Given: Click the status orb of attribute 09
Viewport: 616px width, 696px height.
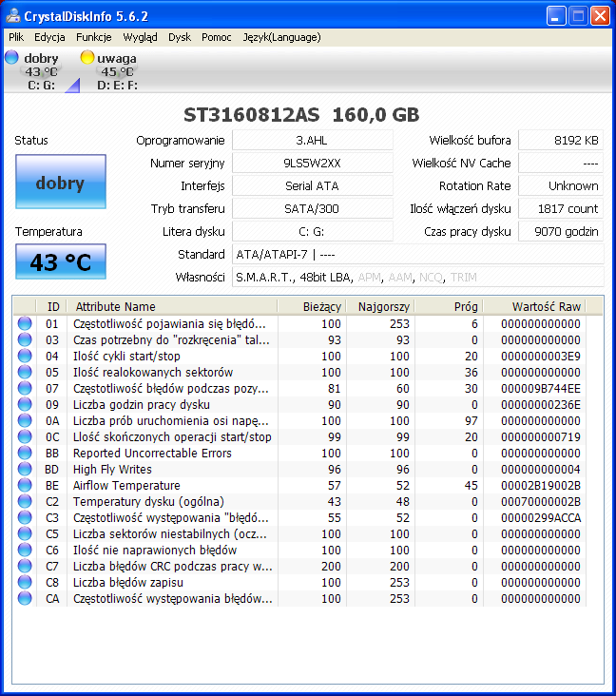Looking at the screenshot, I should tap(25, 404).
